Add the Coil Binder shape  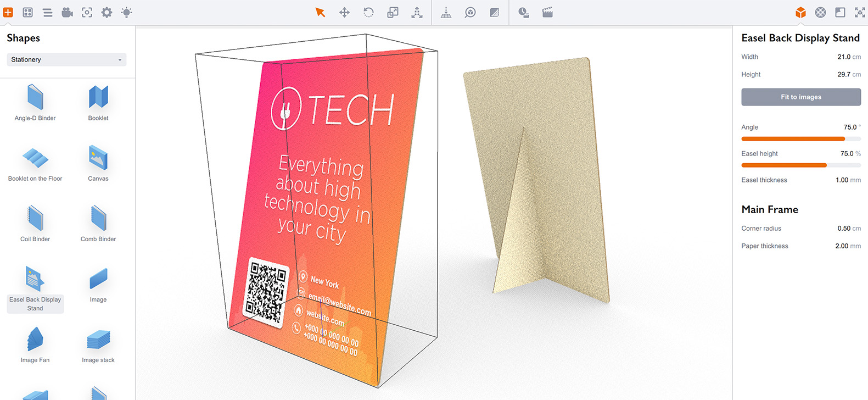click(x=35, y=223)
